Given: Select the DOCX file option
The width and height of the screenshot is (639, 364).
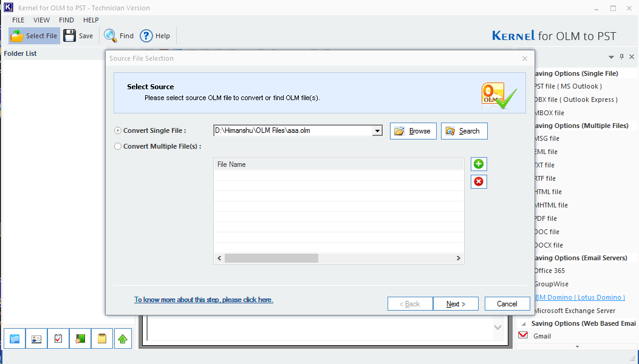Looking at the screenshot, I should 549,245.
